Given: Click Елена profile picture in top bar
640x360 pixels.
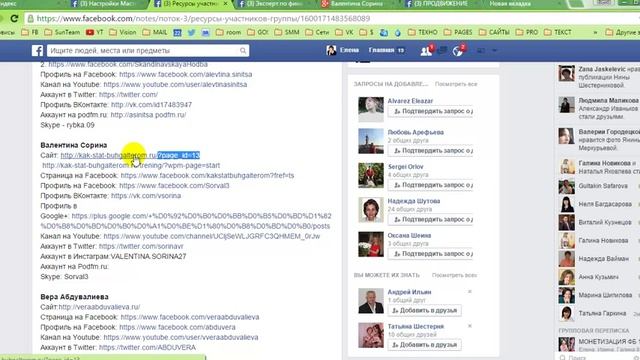Looking at the screenshot, I should click(331, 50).
